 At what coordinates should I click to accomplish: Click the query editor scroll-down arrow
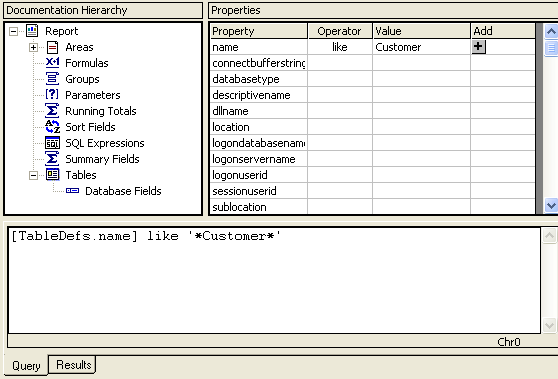pos(549,325)
